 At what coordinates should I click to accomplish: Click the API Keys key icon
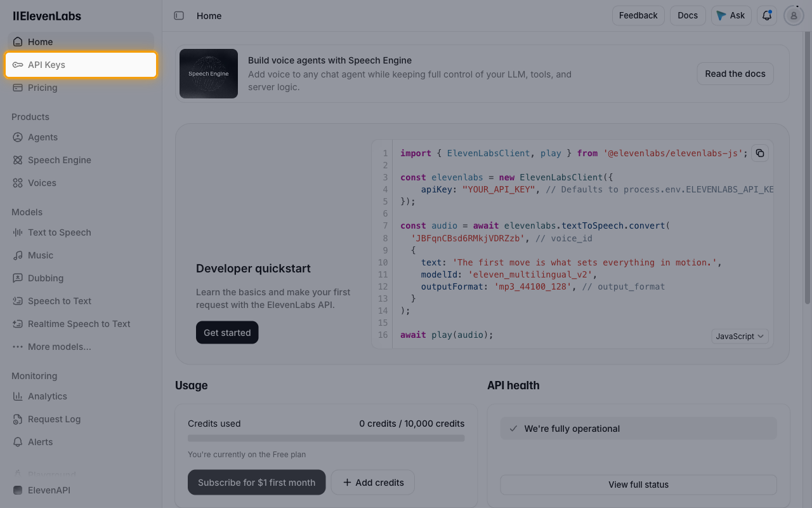pyautogui.click(x=18, y=65)
